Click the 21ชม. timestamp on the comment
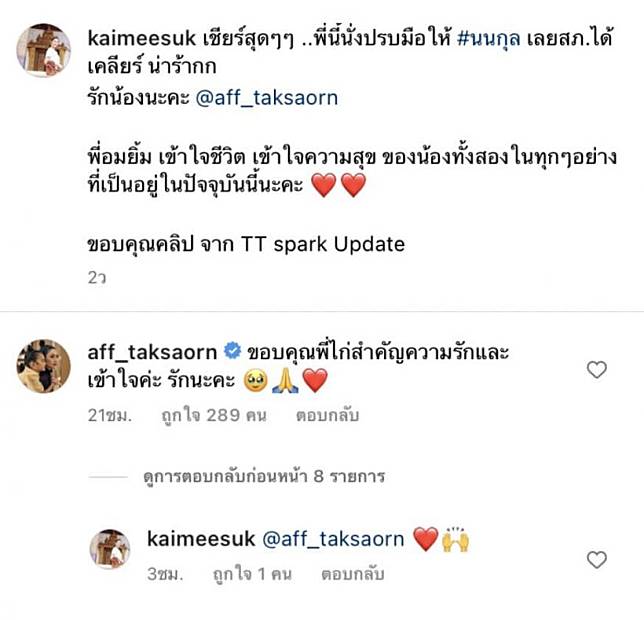This screenshot has width=644, height=620. [x=110, y=415]
